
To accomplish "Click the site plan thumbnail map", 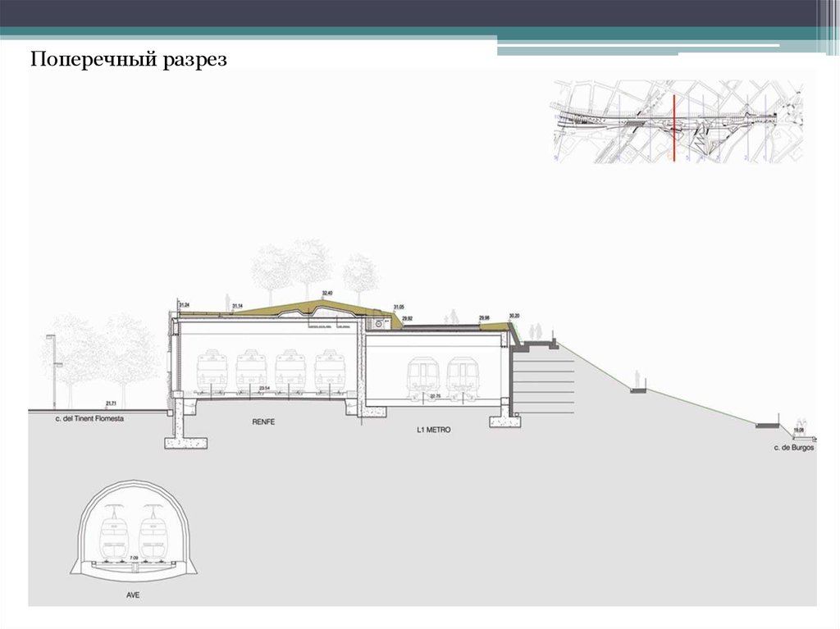I will coord(678,121).
